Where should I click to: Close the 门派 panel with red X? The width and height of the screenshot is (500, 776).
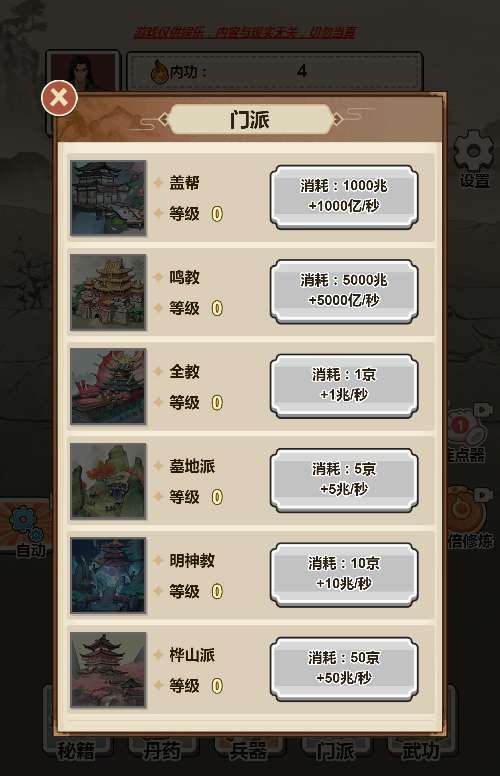pos(59,97)
